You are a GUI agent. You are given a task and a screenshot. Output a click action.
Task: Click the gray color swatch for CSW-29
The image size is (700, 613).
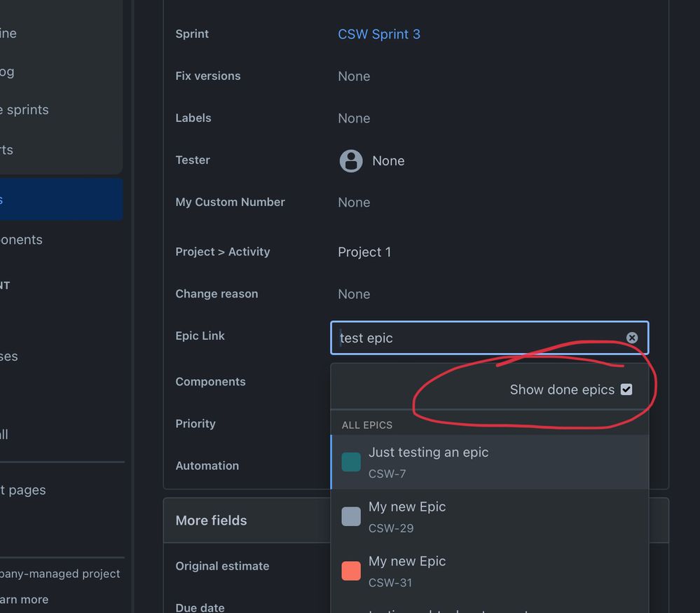pyautogui.click(x=351, y=516)
